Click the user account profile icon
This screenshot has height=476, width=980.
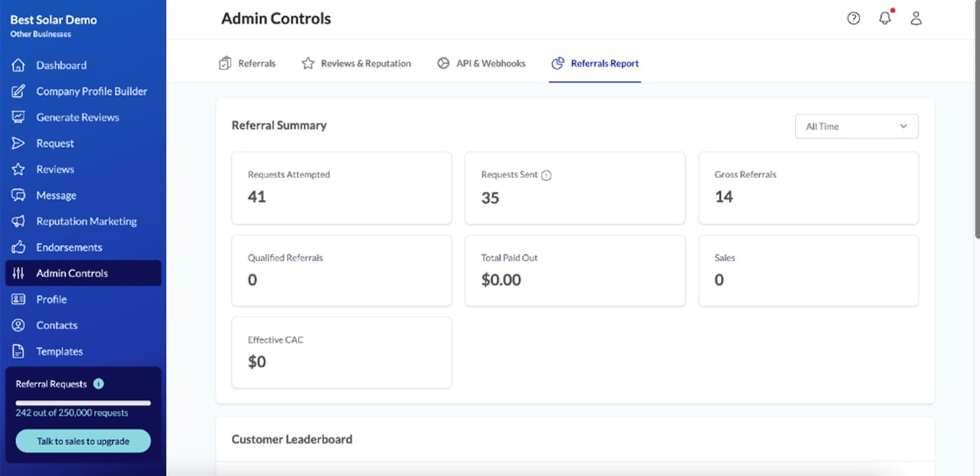(916, 18)
